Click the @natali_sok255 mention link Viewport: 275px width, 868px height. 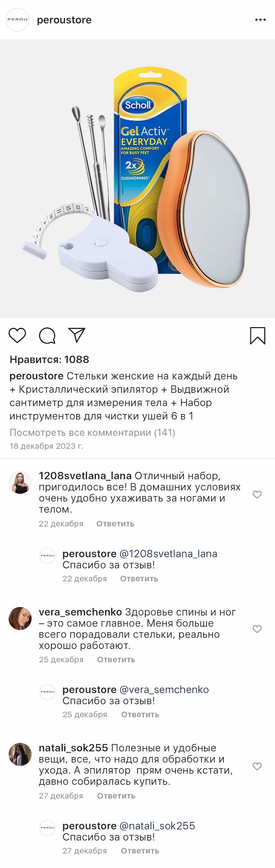pos(157,826)
